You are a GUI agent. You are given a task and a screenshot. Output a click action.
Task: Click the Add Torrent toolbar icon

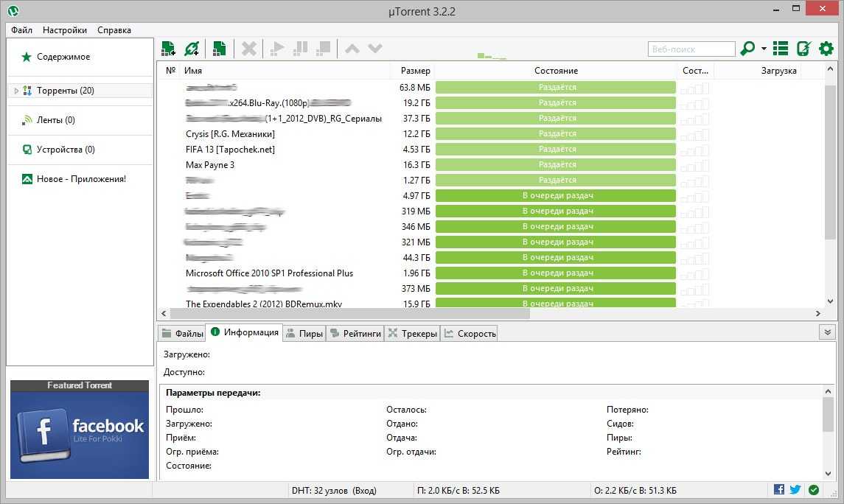[169, 49]
